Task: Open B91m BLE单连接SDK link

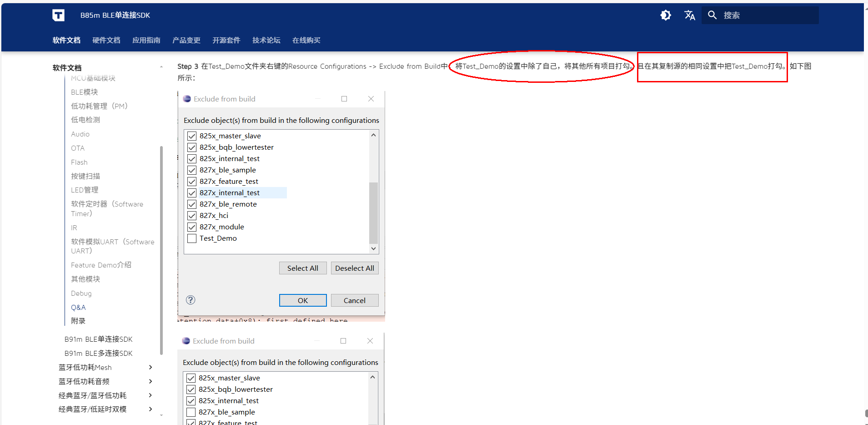Action: point(99,339)
